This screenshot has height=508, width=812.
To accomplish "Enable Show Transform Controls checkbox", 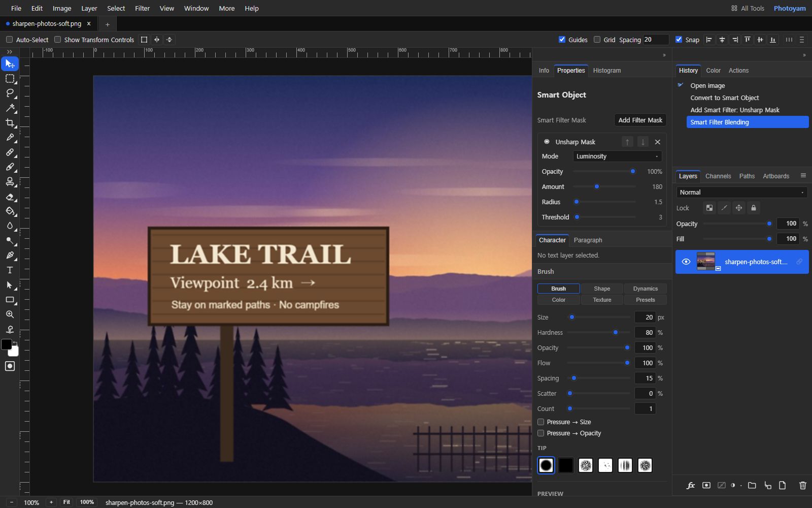I will pyautogui.click(x=57, y=40).
